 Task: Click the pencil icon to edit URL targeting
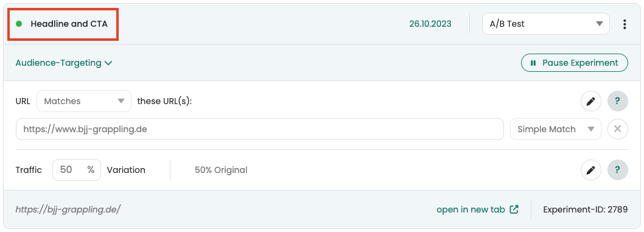pyautogui.click(x=591, y=101)
